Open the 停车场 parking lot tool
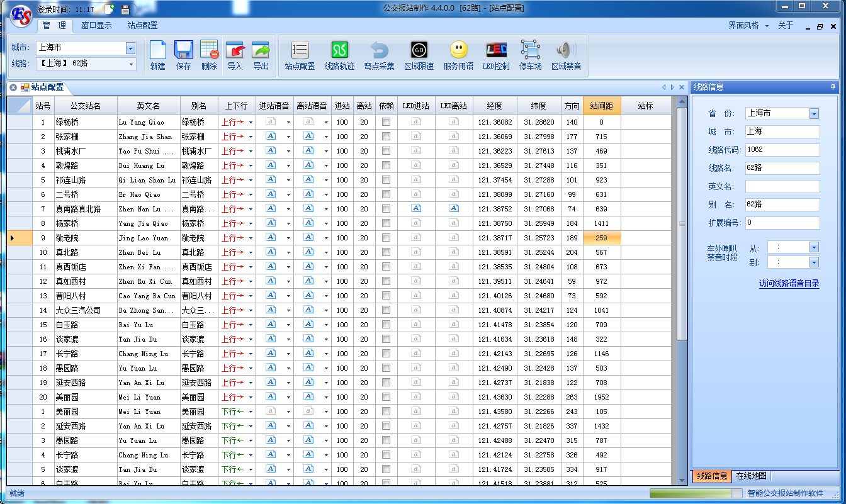Viewport: 846px width, 504px height. point(531,55)
